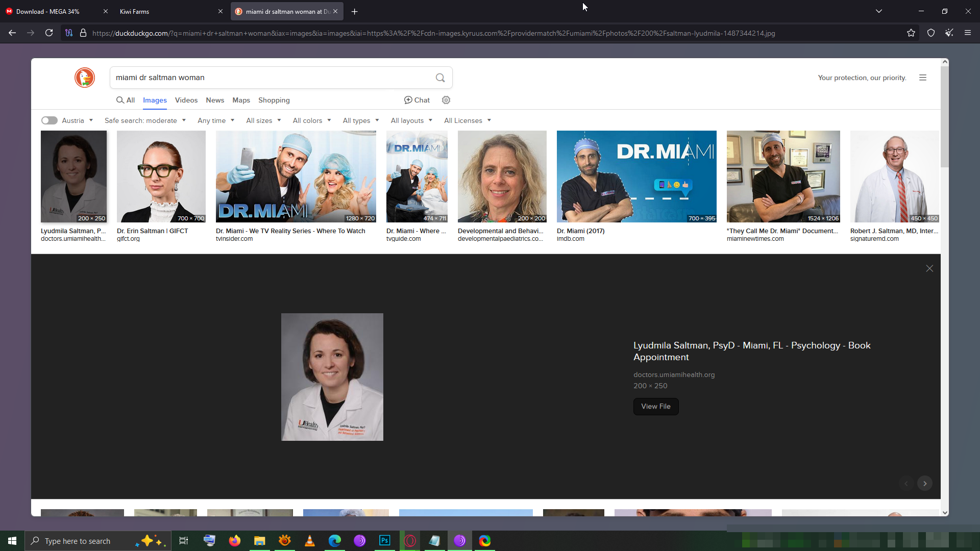Click the Developmental and Behavi... thumbnail
980x551 pixels.
tap(502, 177)
